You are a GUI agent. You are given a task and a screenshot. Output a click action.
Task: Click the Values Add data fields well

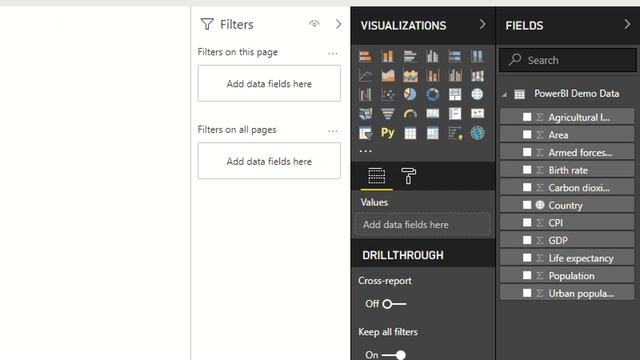(x=422, y=224)
